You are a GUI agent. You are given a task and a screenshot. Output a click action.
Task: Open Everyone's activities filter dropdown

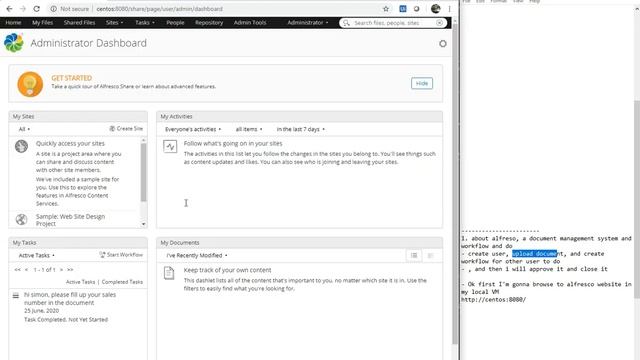coord(193,129)
